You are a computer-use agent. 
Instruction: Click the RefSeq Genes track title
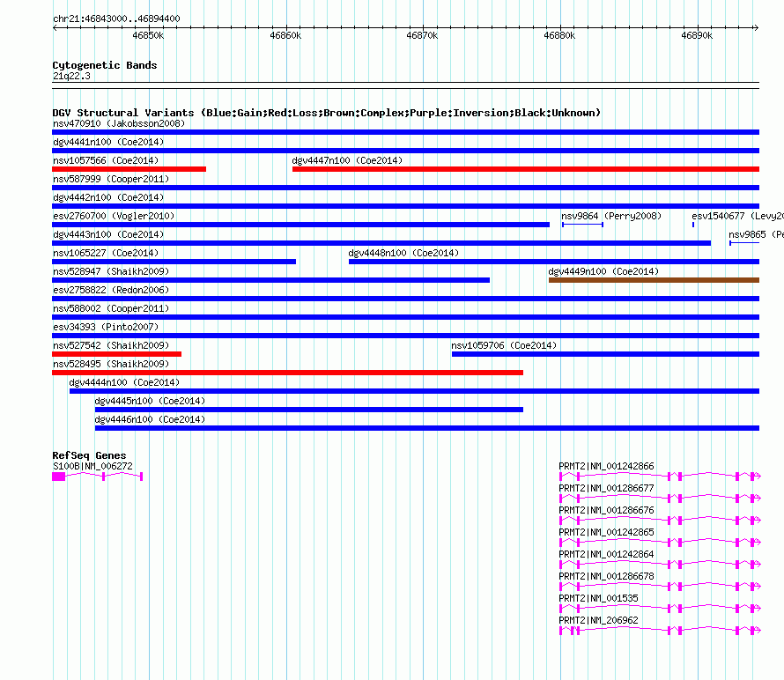89,455
